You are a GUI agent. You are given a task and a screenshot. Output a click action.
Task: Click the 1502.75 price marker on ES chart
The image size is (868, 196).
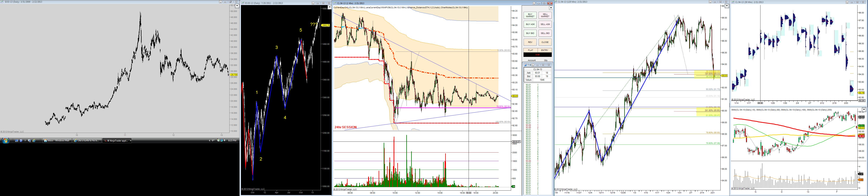325,25
